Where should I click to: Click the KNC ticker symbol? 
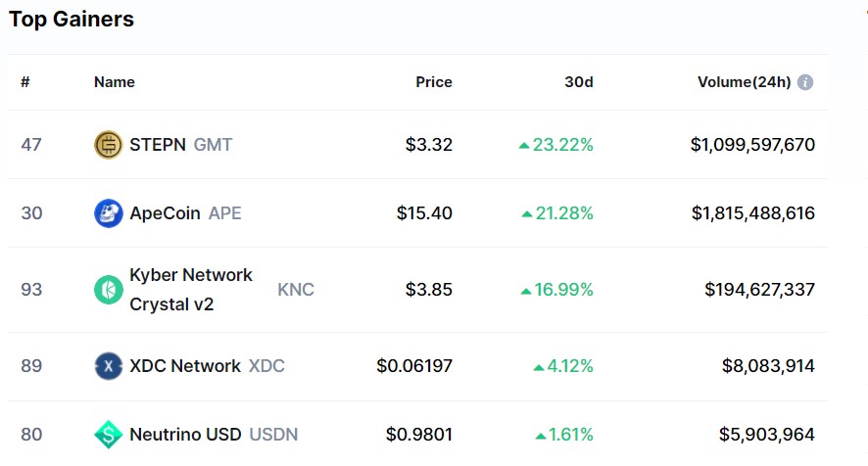click(296, 290)
